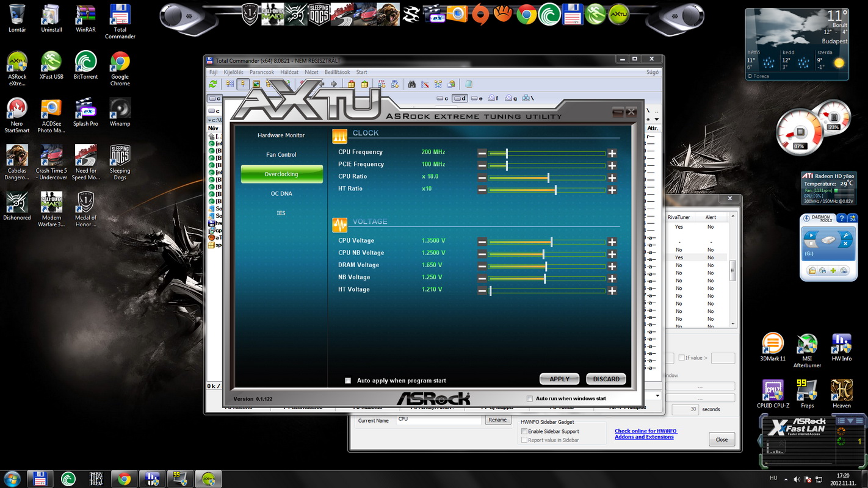Click the APPLY button
The image size is (868, 488).
click(x=560, y=379)
